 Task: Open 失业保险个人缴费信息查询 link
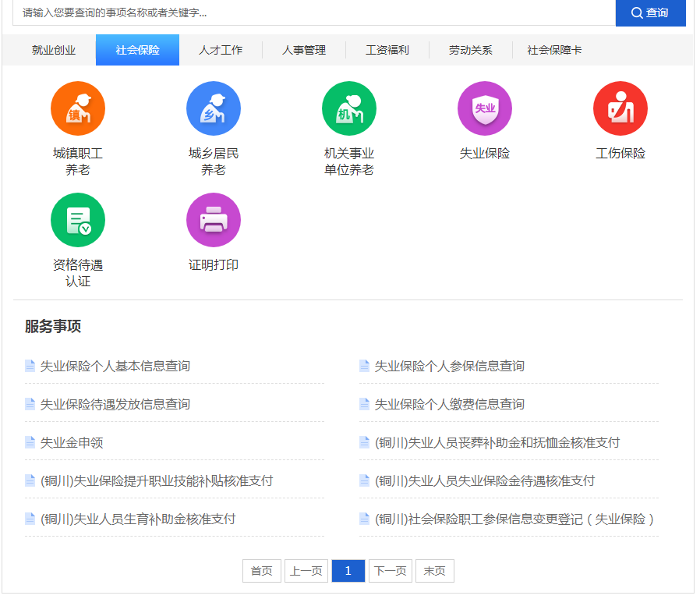tap(450, 404)
